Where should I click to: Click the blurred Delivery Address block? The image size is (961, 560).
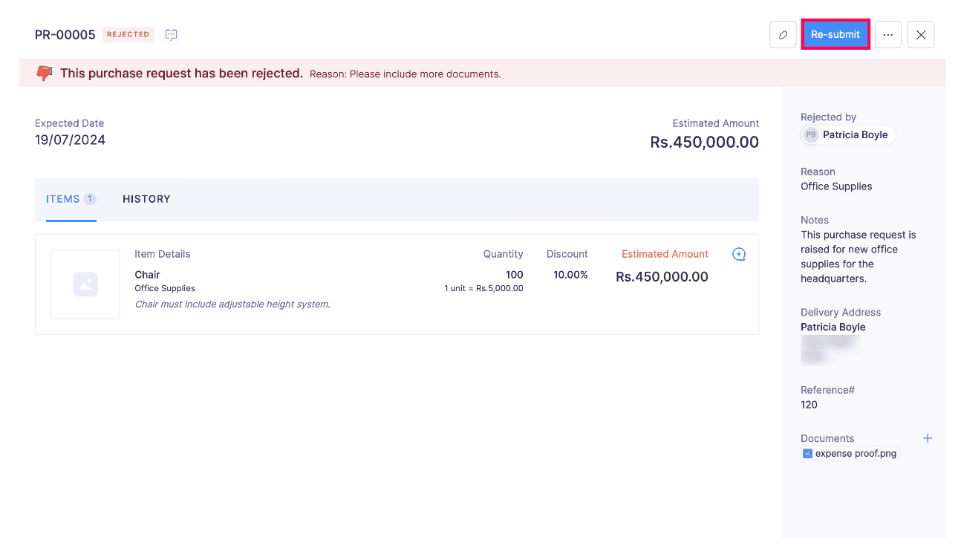830,350
